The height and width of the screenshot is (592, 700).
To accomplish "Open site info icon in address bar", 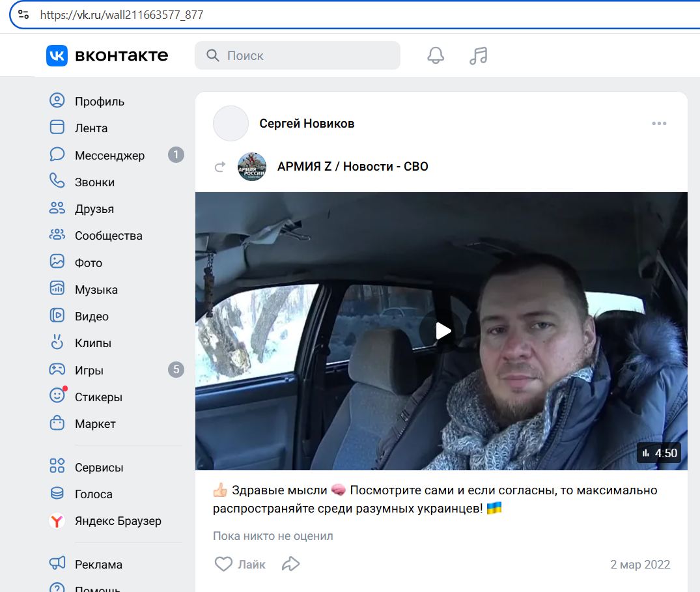I will point(23,15).
